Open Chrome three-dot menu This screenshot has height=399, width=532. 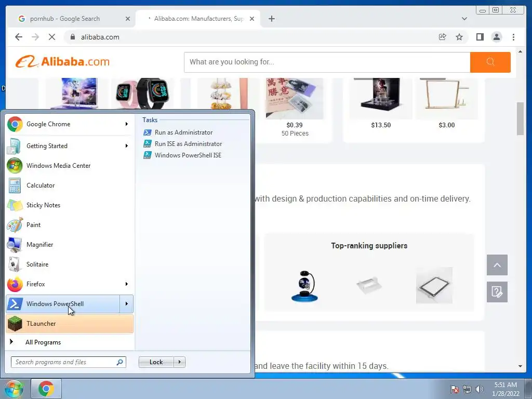click(x=513, y=37)
